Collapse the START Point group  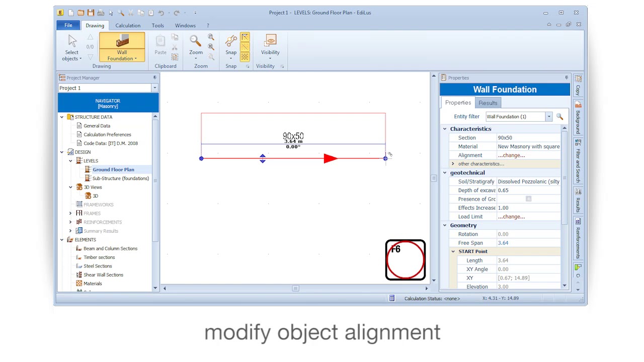click(453, 251)
